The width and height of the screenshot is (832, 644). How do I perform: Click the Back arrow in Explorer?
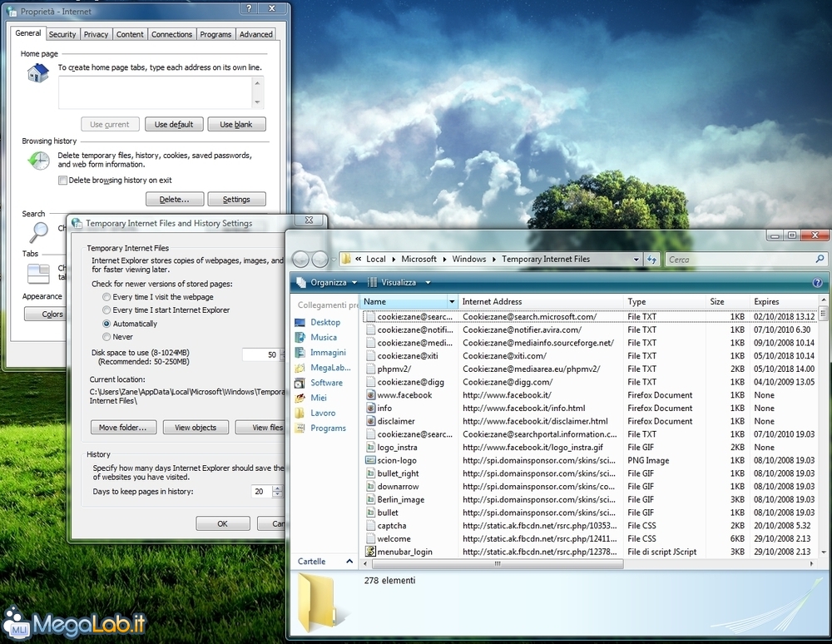click(x=301, y=260)
